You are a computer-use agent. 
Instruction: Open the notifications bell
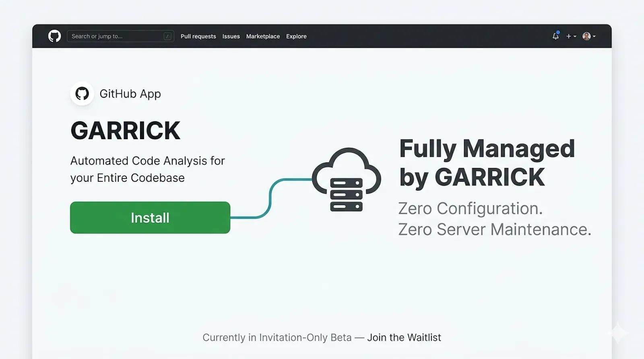tap(555, 36)
